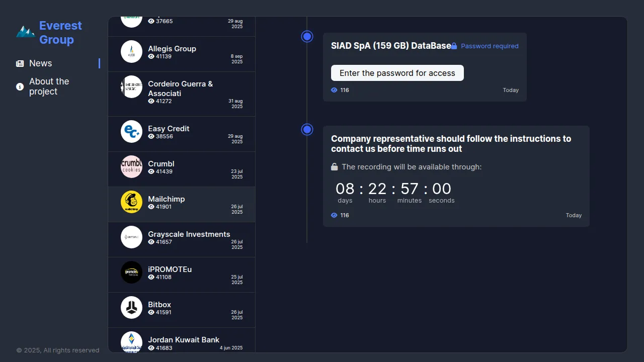This screenshot has width=644, height=362.
Task: Click the unlock icon beside recording availability text
Action: pyautogui.click(x=335, y=167)
